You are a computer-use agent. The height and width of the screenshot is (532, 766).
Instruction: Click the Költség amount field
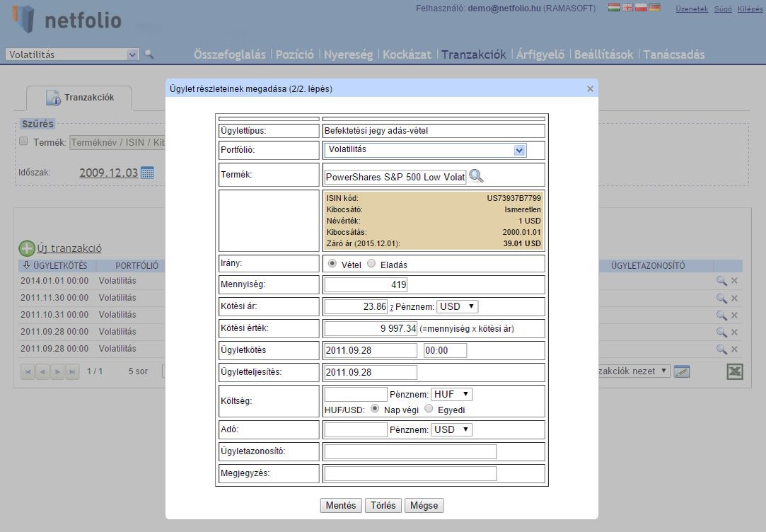click(356, 394)
